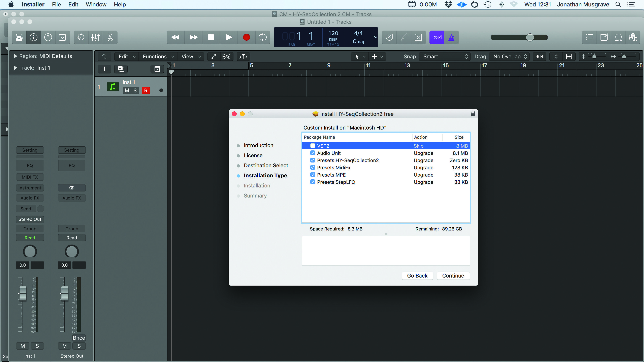Viewport: 644px width, 362px height.
Task: Toggle the Show Automation icon
Action: pos(214,57)
